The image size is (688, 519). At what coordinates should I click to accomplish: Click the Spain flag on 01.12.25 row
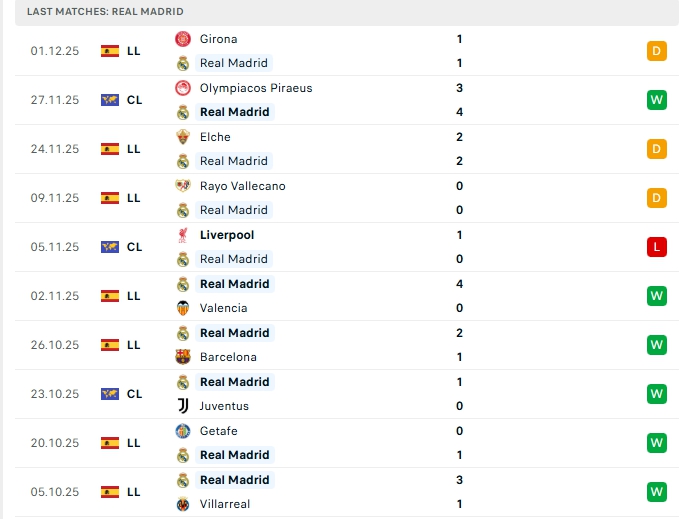(x=110, y=51)
